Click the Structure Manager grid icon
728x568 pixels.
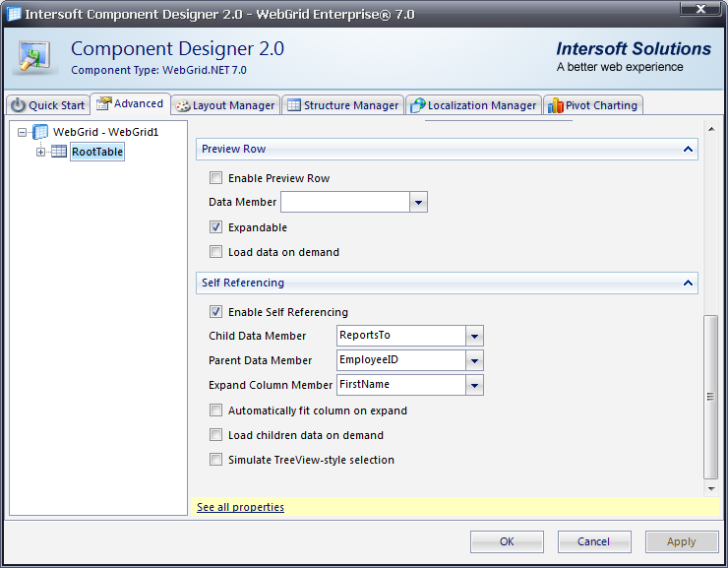point(293,105)
